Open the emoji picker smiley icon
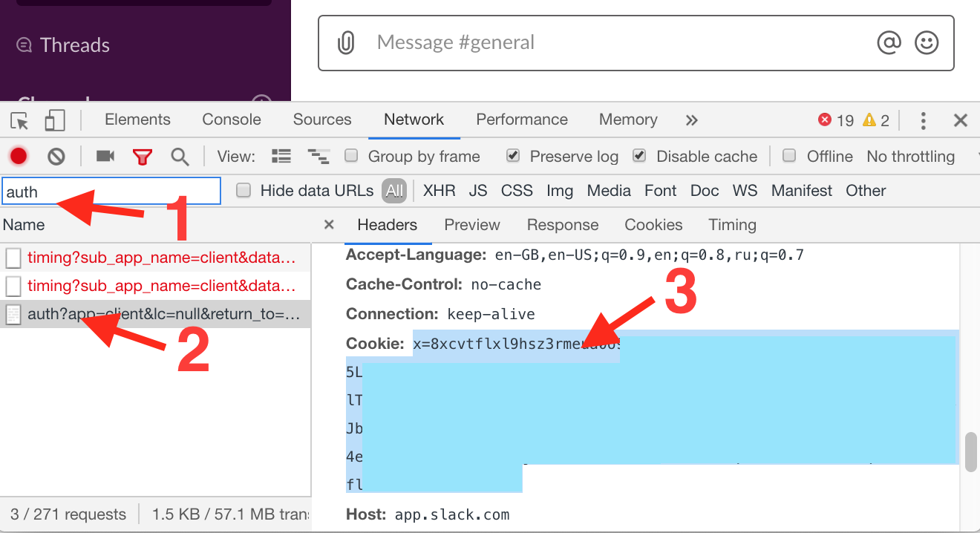 pos(927,42)
